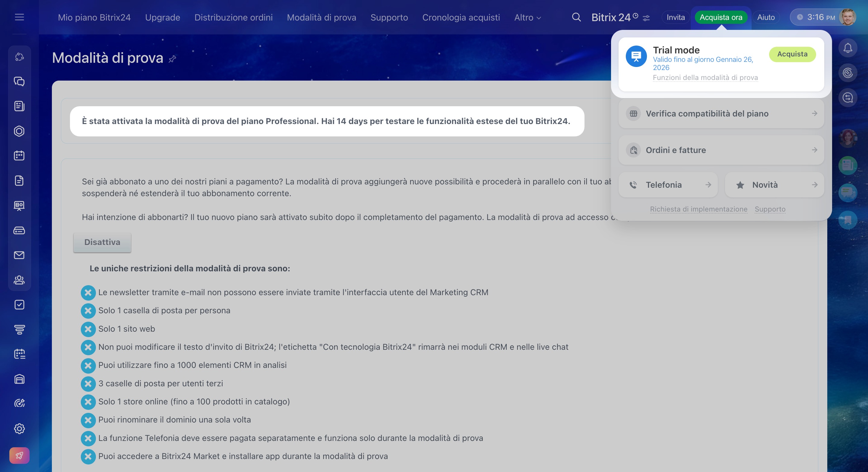Open the Settings gear icon in sidebar
868x472 pixels.
click(19, 429)
